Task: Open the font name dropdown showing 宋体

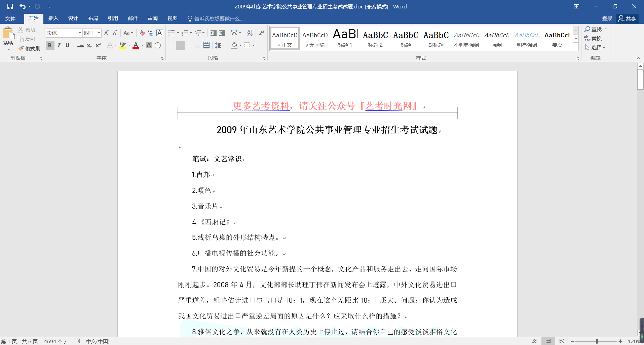Action: (80, 33)
